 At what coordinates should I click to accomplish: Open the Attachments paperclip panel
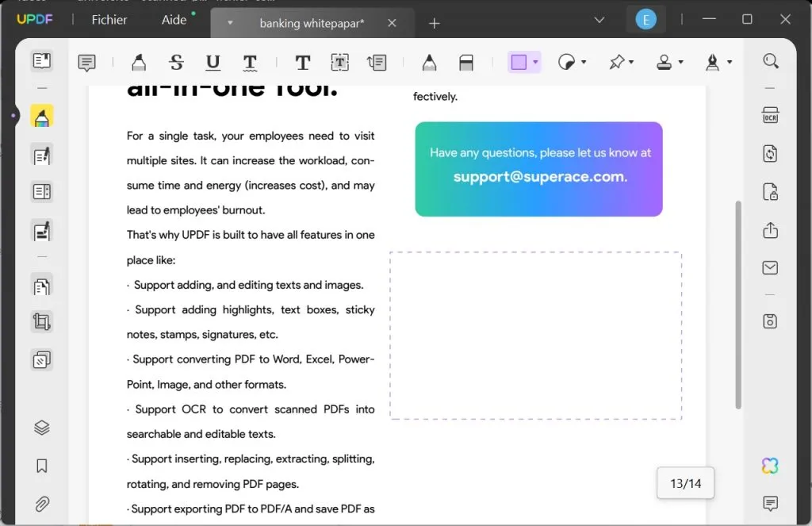click(41, 504)
